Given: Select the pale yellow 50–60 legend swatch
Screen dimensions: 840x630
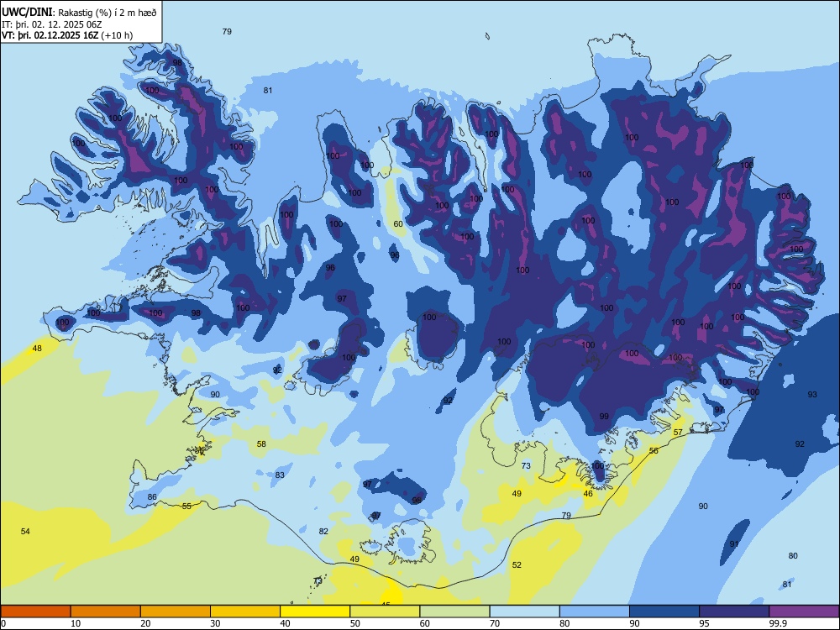Looking at the screenshot, I should tap(385, 612).
